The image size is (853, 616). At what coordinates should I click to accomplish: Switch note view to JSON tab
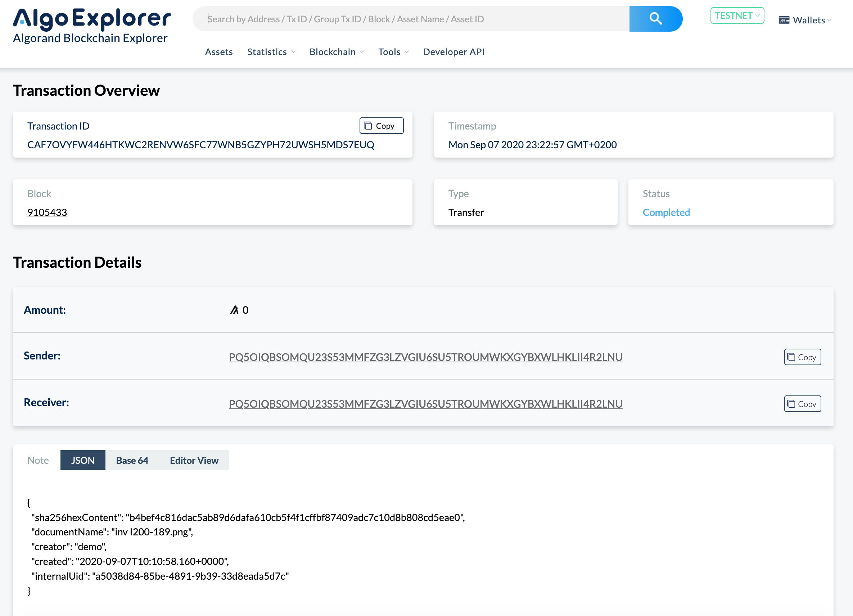point(83,460)
